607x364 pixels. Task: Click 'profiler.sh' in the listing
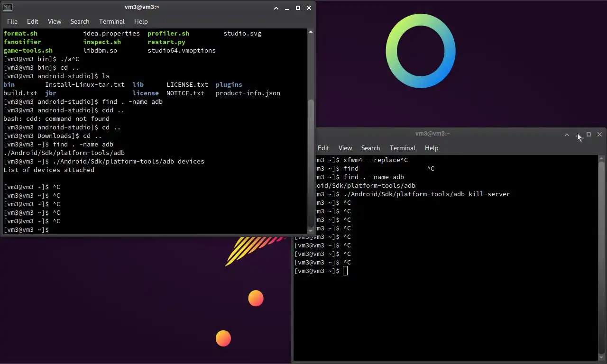click(168, 33)
